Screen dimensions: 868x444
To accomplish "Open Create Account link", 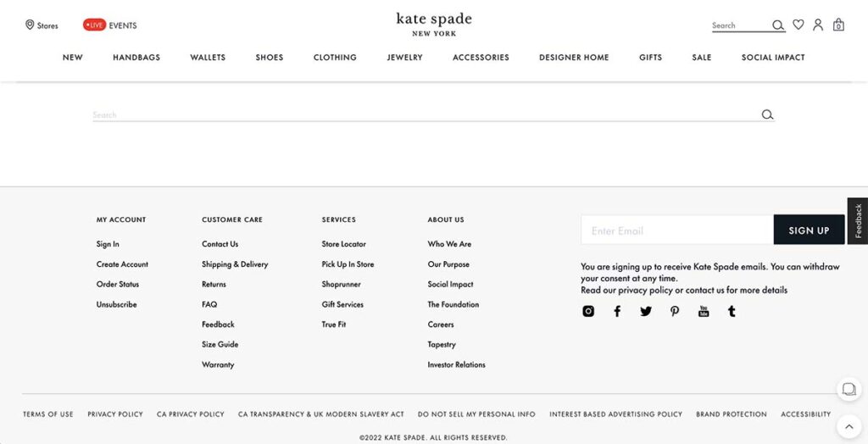I will point(122,264).
